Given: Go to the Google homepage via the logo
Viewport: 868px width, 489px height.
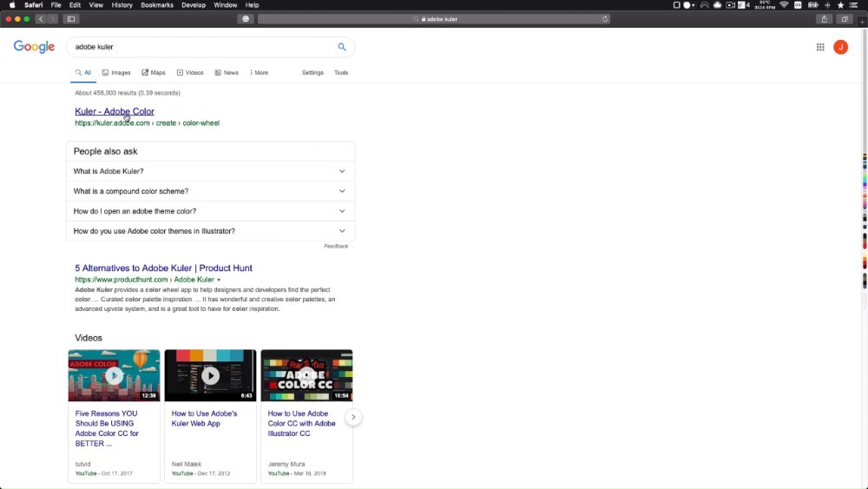Looking at the screenshot, I should [35, 47].
